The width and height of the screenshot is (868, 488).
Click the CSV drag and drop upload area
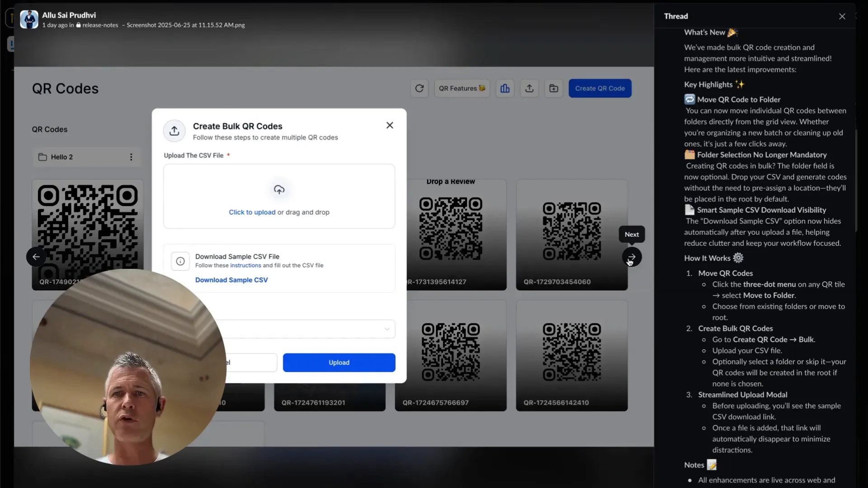279,197
